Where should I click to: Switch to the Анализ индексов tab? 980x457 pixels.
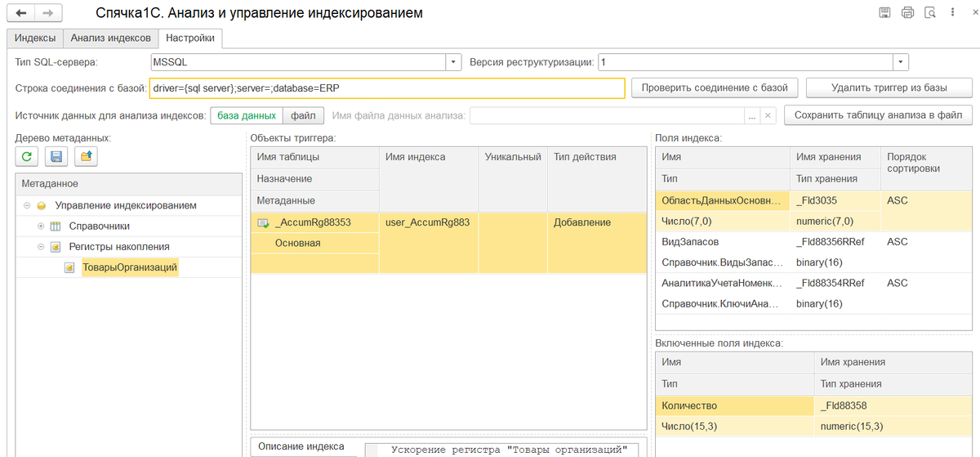tap(110, 38)
